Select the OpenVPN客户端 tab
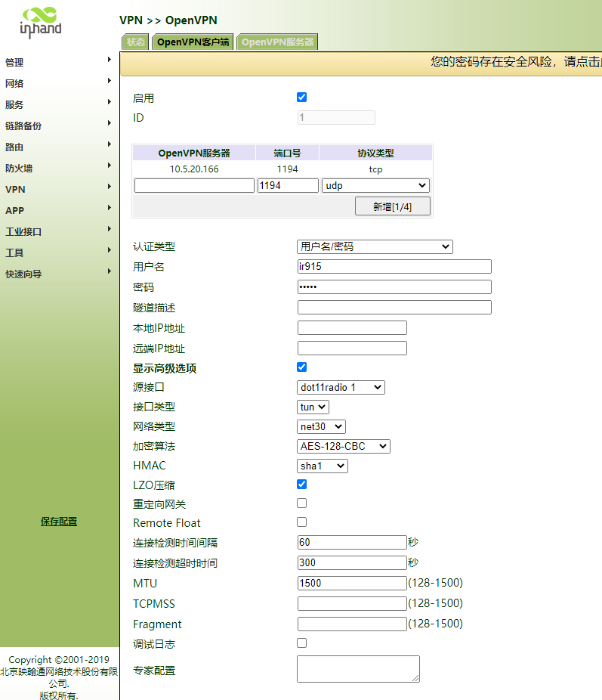602x700 pixels. click(x=193, y=42)
